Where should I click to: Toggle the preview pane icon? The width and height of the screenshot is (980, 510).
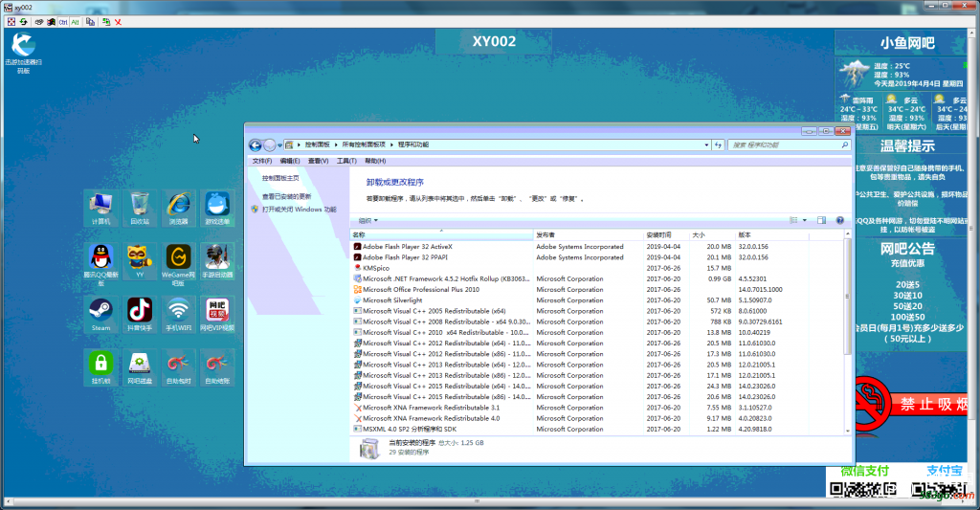(821, 221)
